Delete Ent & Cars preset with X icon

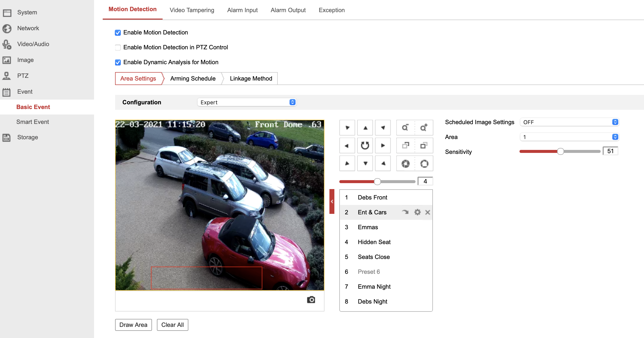[x=427, y=212]
